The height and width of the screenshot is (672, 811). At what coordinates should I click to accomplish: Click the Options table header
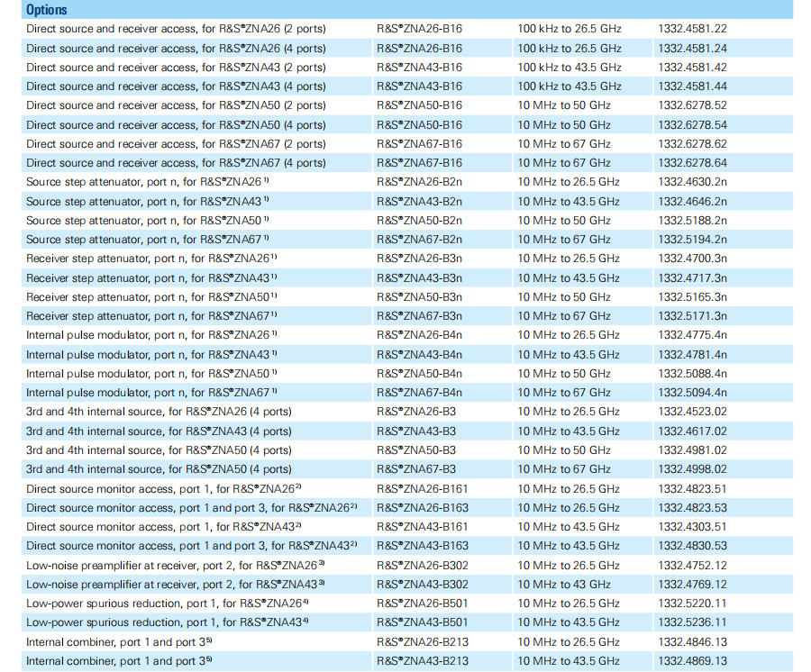pos(46,10)
